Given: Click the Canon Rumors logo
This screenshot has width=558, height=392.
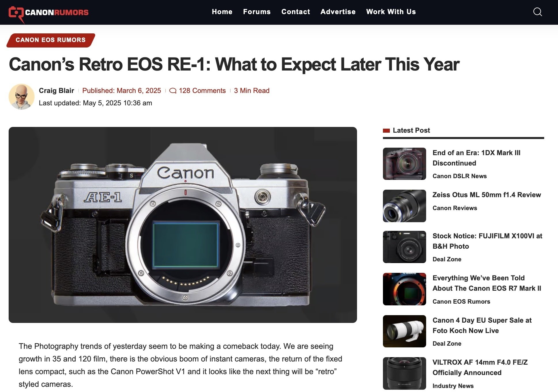Looking at the screenshot, I should (48, 13).
